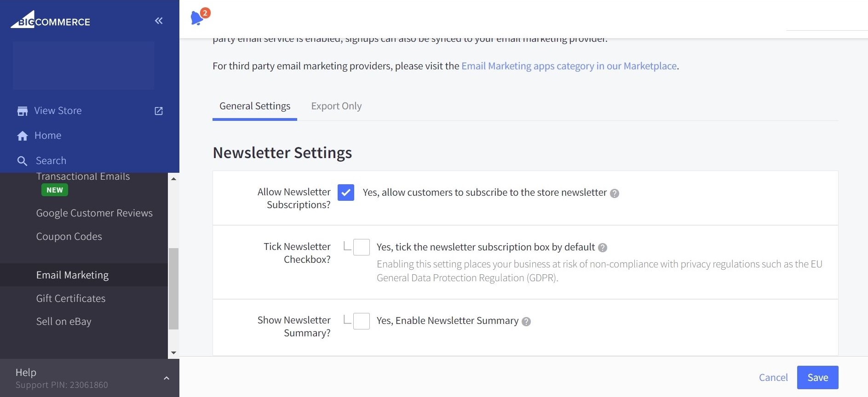The height and width of the screenshot is (397, 868).
Task: Save the newsletter settings
Action: coord(817,377)
